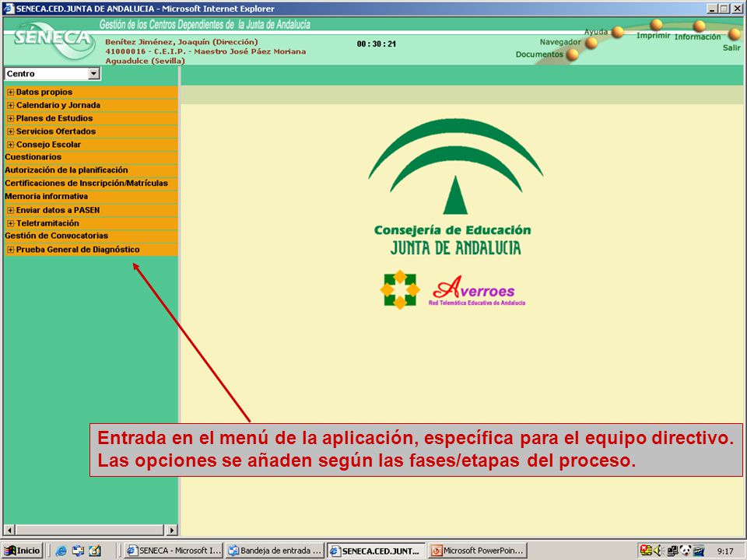The image size is (747, 560).
Task: Open Autorización de la planificación
Action: (66, 170)
